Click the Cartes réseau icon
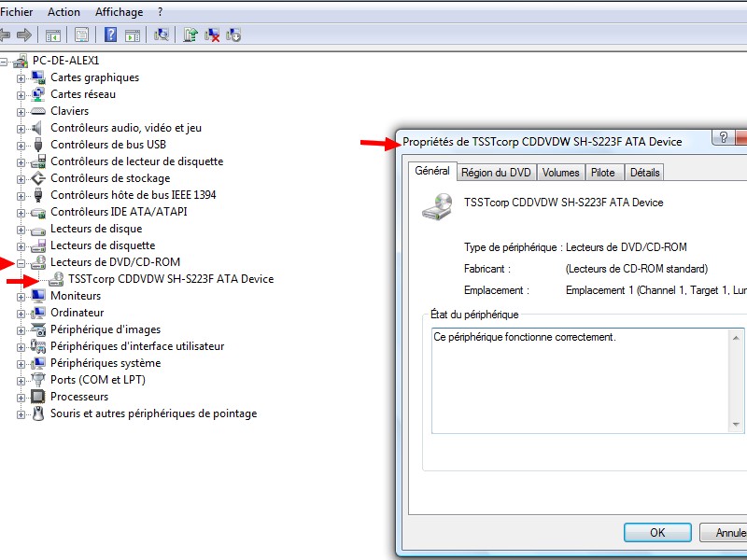This screenshot has width=747, height=560. (38, 94)
